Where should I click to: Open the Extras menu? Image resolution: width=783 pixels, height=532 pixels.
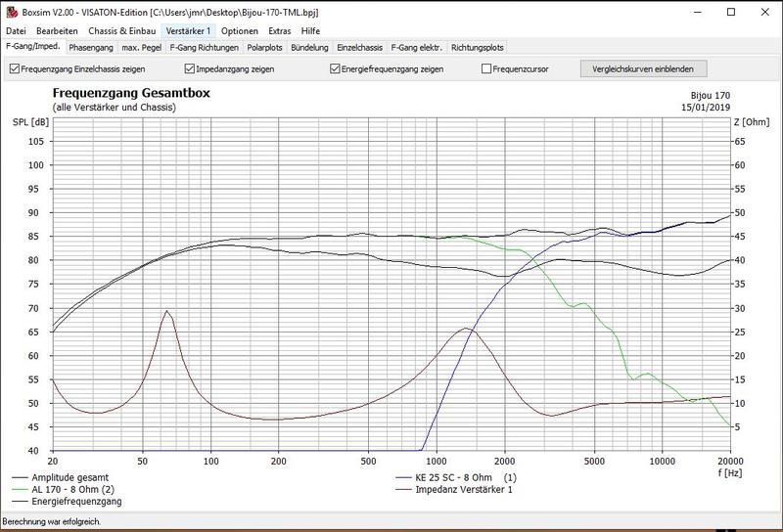tap(279, 31)
